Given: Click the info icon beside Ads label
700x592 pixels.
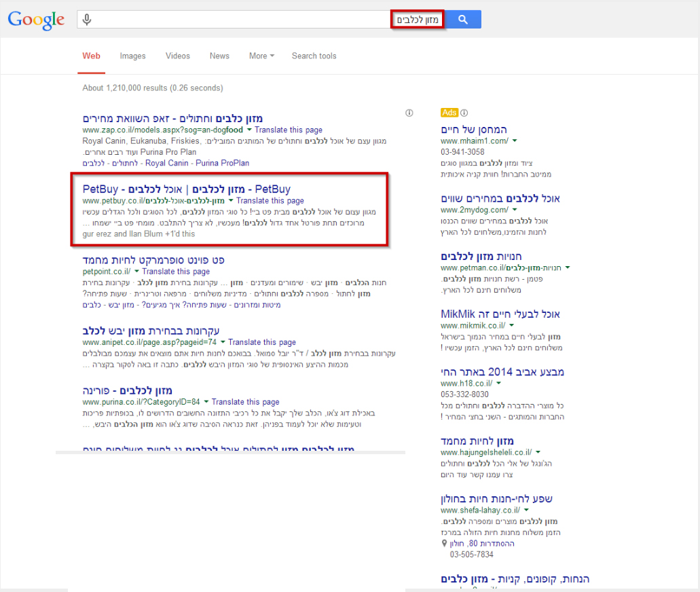Looking at the screenshot, I should point(464,113).
